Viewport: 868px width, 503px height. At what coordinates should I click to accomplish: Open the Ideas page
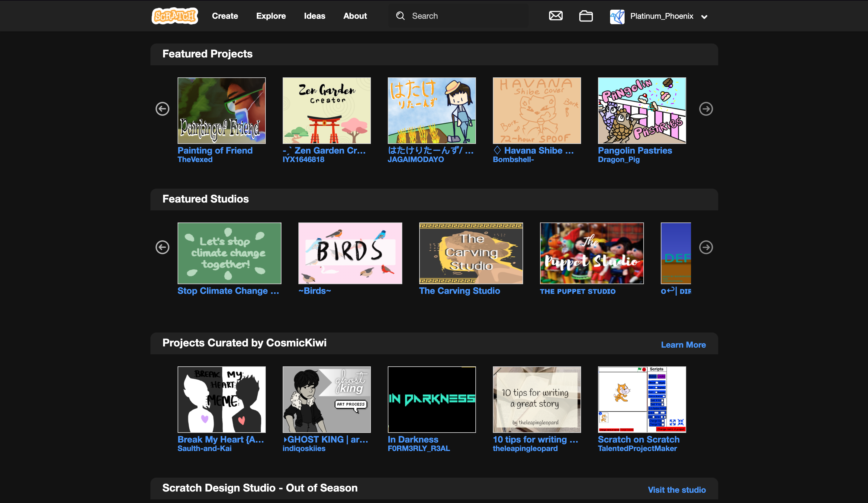pyautogui.click(x=314, y=16)
